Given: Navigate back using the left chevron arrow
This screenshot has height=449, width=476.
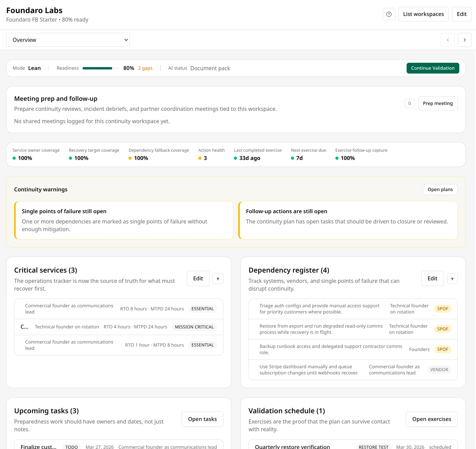Looking at the screenshot, I should (448, 40).
